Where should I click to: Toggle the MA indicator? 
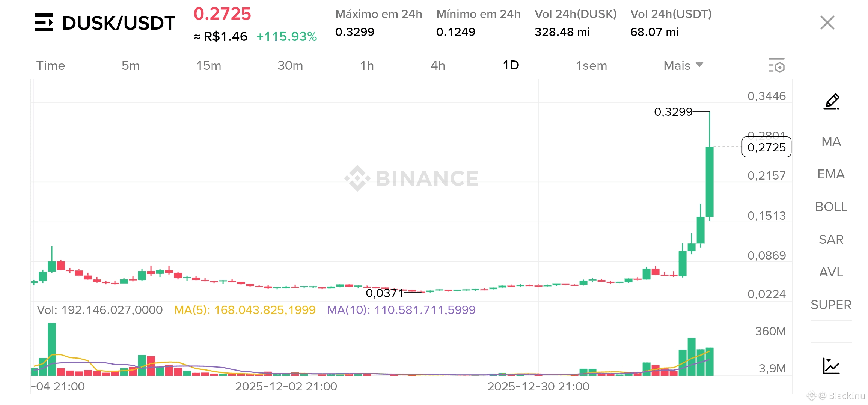coord(831,141)
